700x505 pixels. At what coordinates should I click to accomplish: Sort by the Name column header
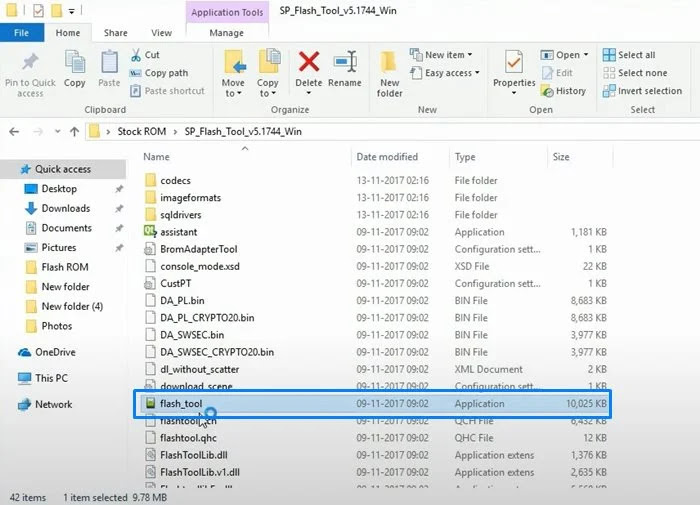click(x=156, y=157)
